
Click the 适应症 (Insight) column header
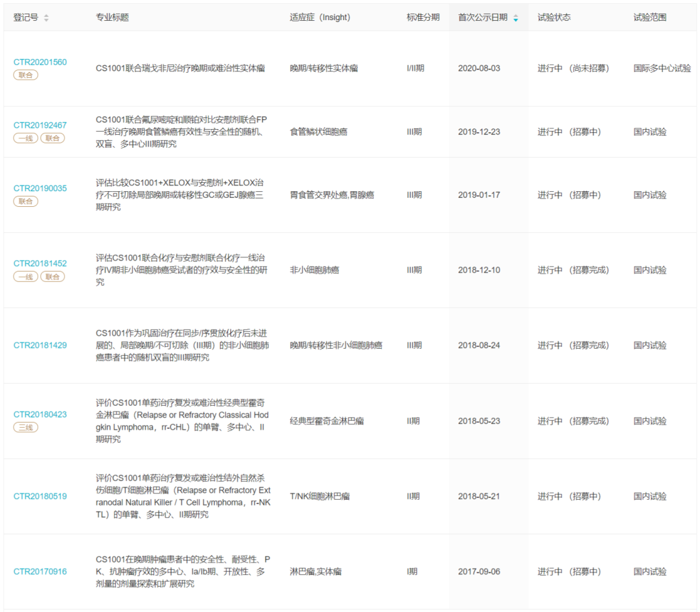(320, 18)
